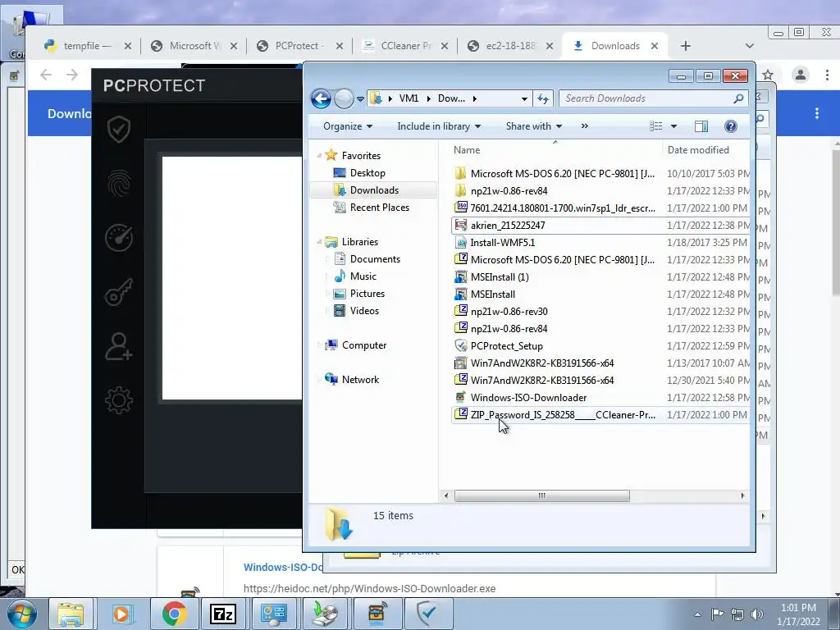Image resolution: width=840 pixels, height=630 pixels.
Task: Click Explorer forward arrow button
Action: coord(344,98)
